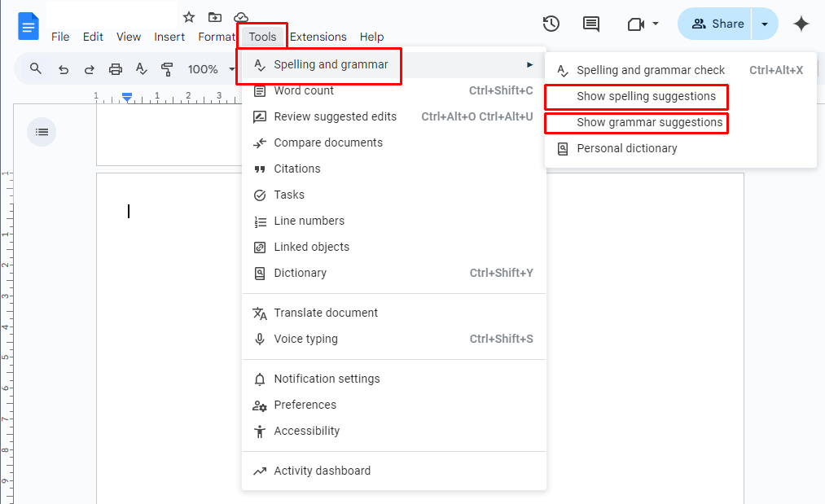This screenshot has width=825, height=504.
Task: Open the video call dropdown
Action: (643, 24)
